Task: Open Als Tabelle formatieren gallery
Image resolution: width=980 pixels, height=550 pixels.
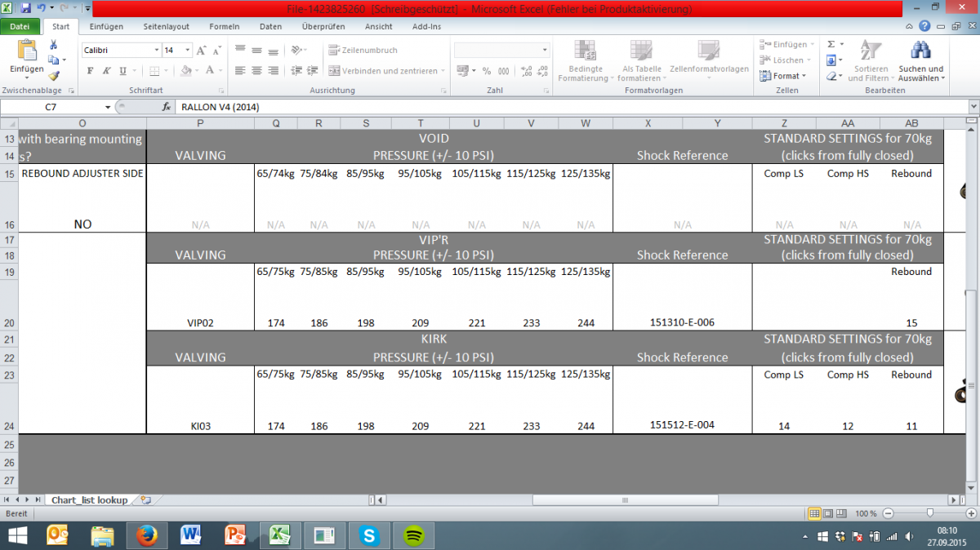Action: (640, 61)
